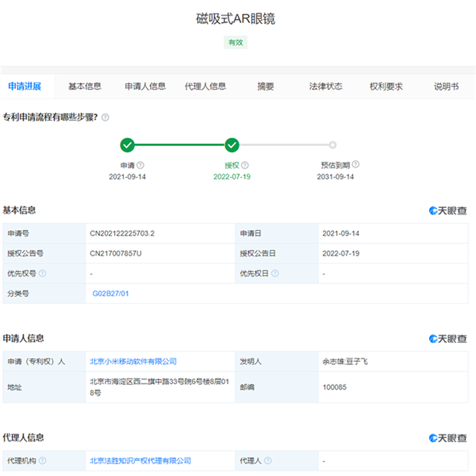The height and width of the screenshot is (476, 476).
Task: Open the 申请进展 tab
Action: click(x=25, y=87)
